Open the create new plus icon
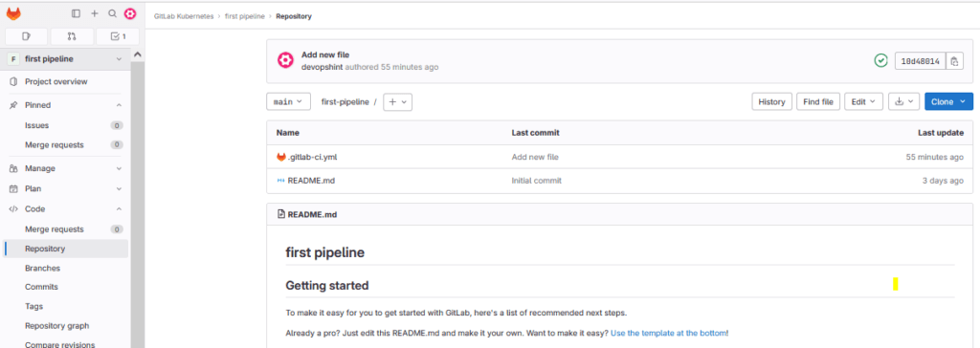The height and width of the screenshot is (348, 980). tap(95, 13)
